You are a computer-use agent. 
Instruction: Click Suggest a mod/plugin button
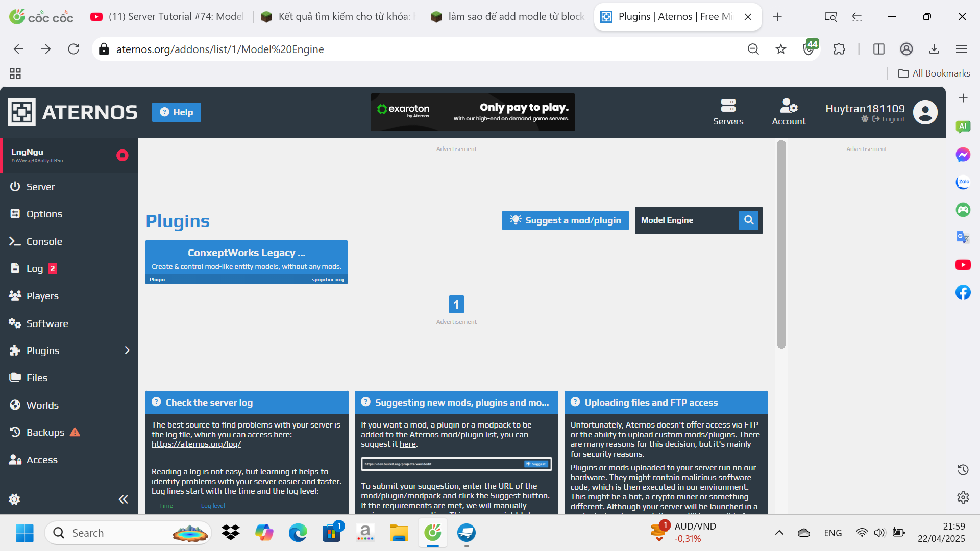[x=565, y=220]
